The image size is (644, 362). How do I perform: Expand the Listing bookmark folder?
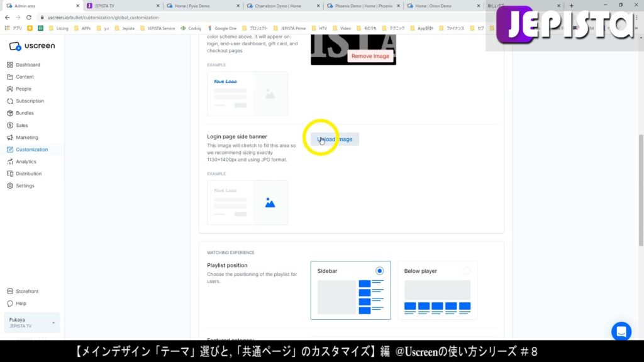[x=58, y=28]
